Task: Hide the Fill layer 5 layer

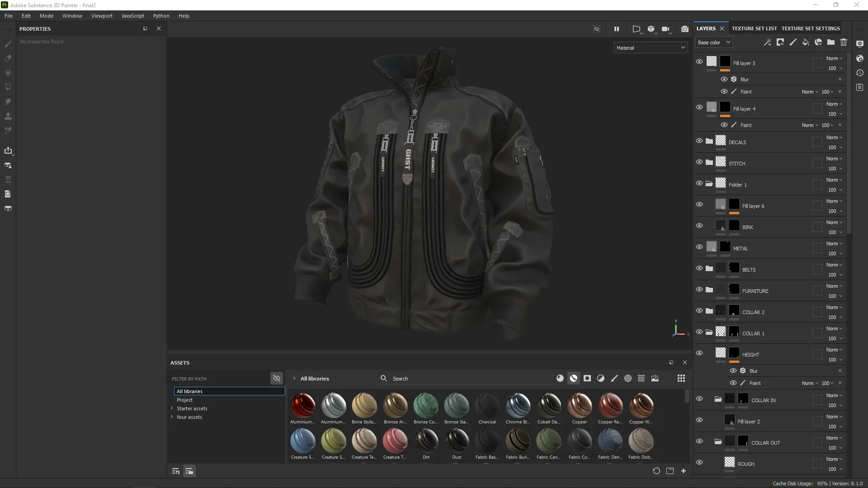Action: pos(699,61)
